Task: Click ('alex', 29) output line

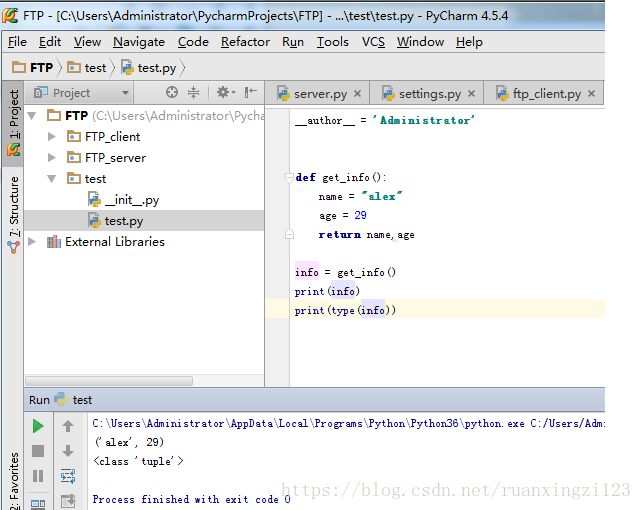Action: tap(129, 442)
